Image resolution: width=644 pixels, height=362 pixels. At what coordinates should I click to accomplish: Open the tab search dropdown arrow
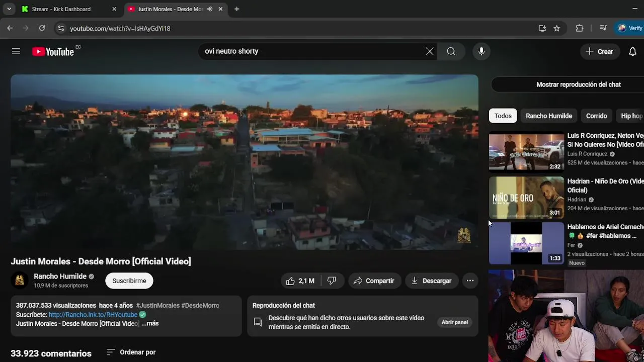(x=9, y=9)
